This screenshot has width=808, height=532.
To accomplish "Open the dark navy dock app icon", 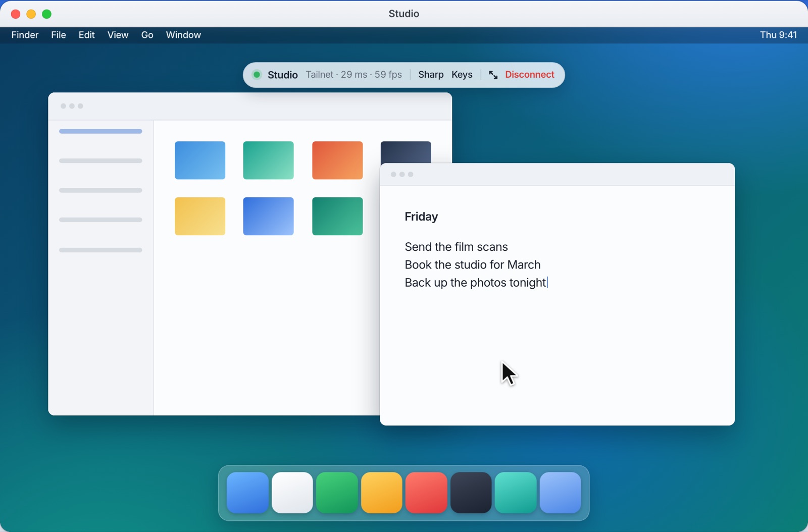I will [471, 493].
